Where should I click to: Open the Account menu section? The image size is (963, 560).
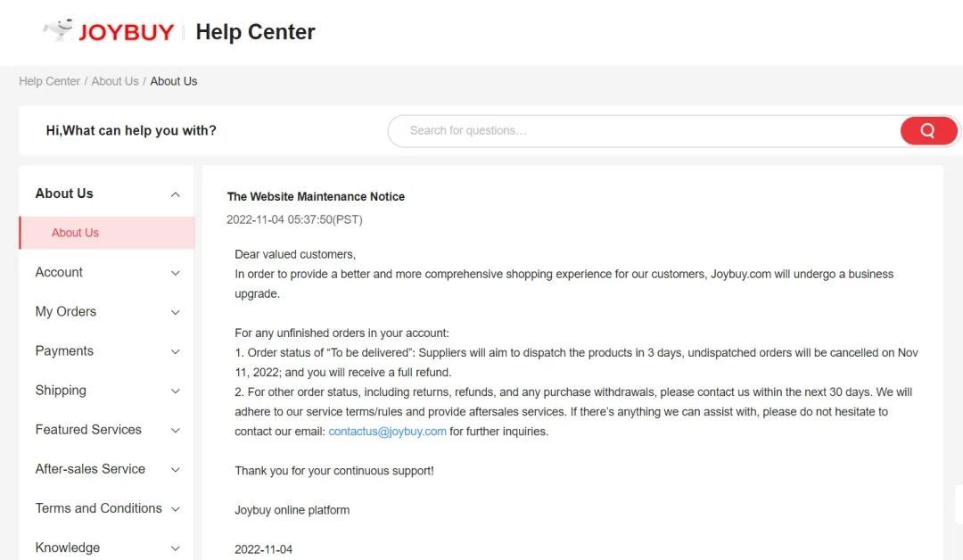(x=59, y=272)
